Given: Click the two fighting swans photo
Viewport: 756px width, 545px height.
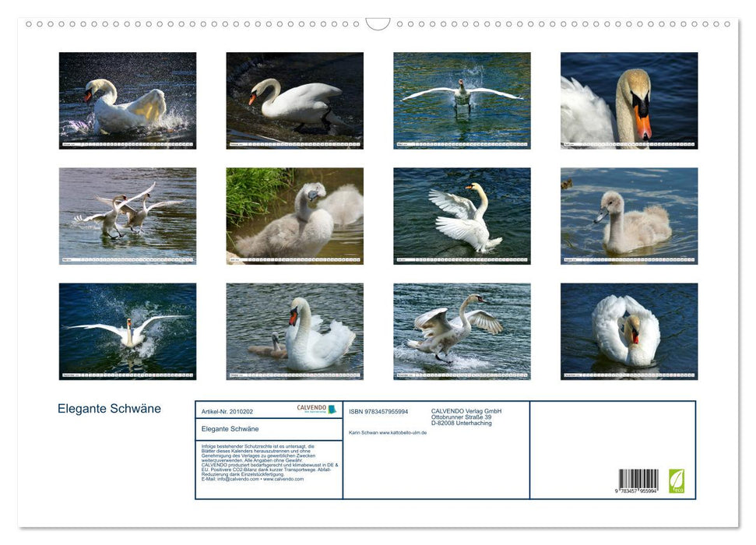Looking at the screenshot, I should click(128, 212).
